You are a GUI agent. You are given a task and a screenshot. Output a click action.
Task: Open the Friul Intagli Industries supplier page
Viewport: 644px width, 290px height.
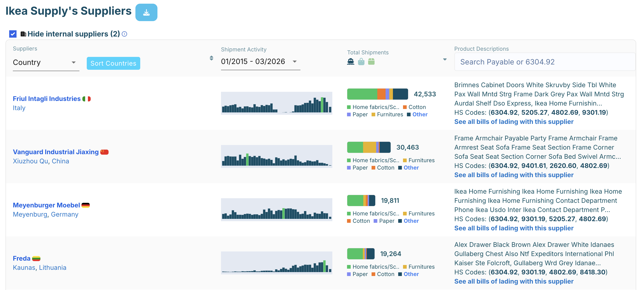click(x=47, y=99)
